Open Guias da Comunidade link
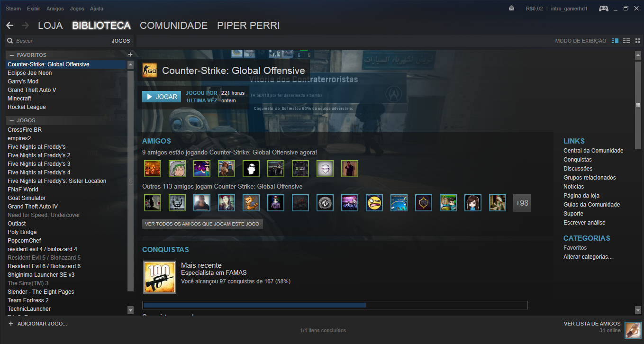This screenshot has height=344, width=644. [x=591, y=205]
